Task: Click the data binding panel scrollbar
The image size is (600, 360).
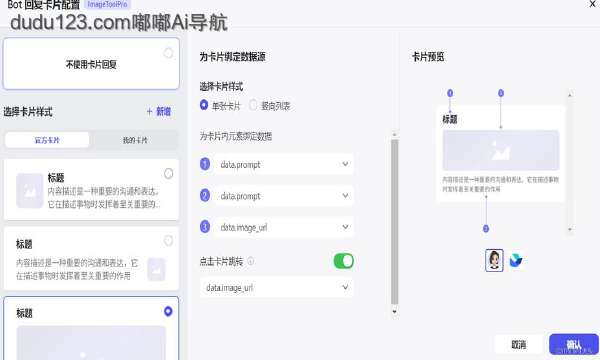Action: coord(395,222)
